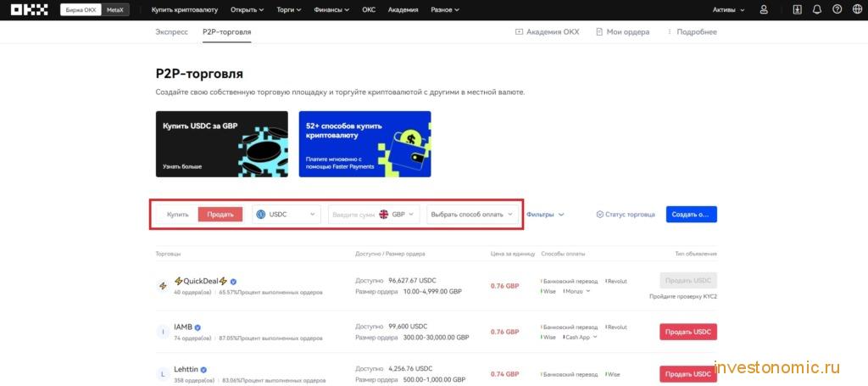
Task: Click the Lehttin trader avatar
Action: point(163,374)
